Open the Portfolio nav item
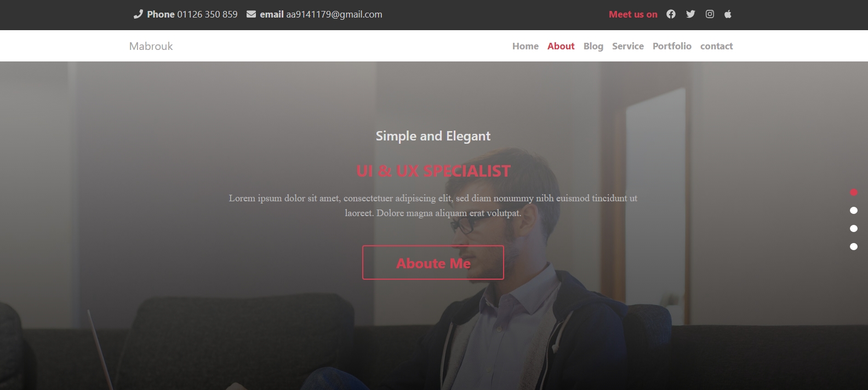Image resolution: width=868 pixels, height=390 pixels. tap(672, 46)
